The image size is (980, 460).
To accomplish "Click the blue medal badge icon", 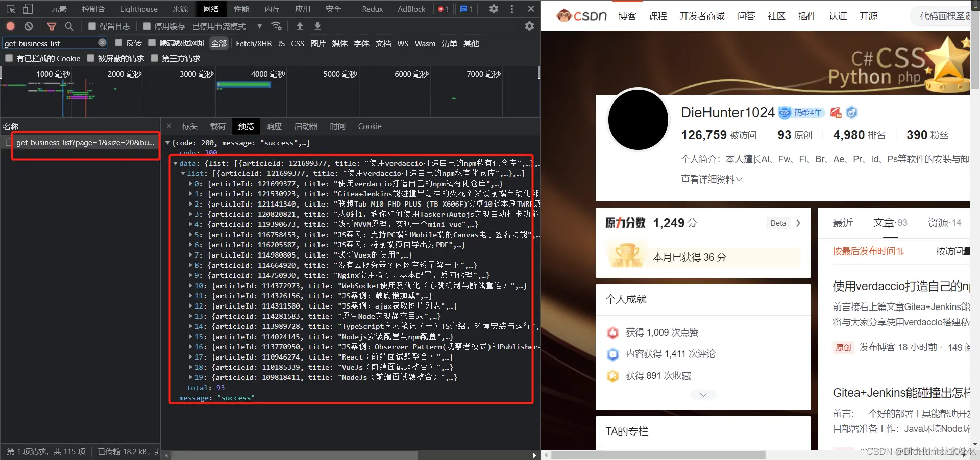I will (852, 113).
